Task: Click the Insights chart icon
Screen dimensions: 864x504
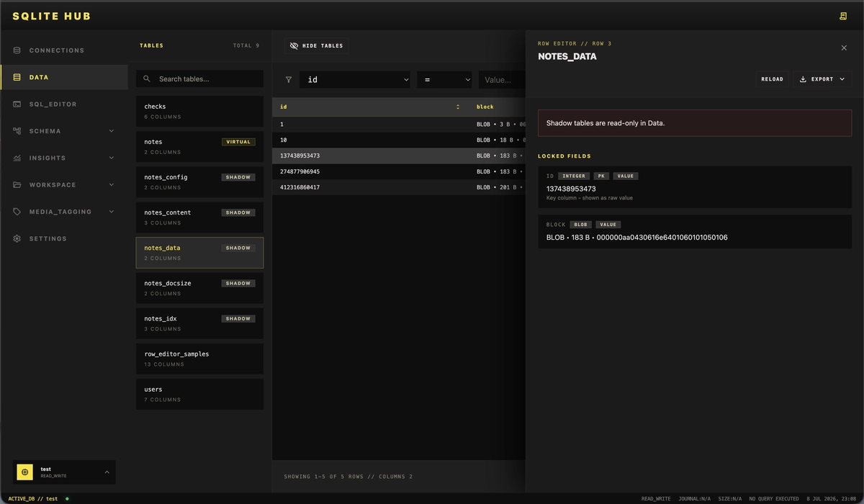Action: point(17,158)
